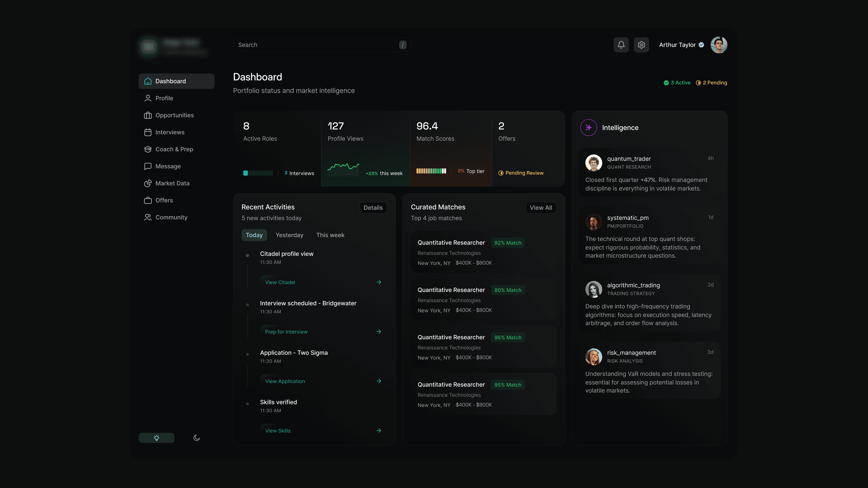Expand the View Application arrow

click(x=379, y=381)
